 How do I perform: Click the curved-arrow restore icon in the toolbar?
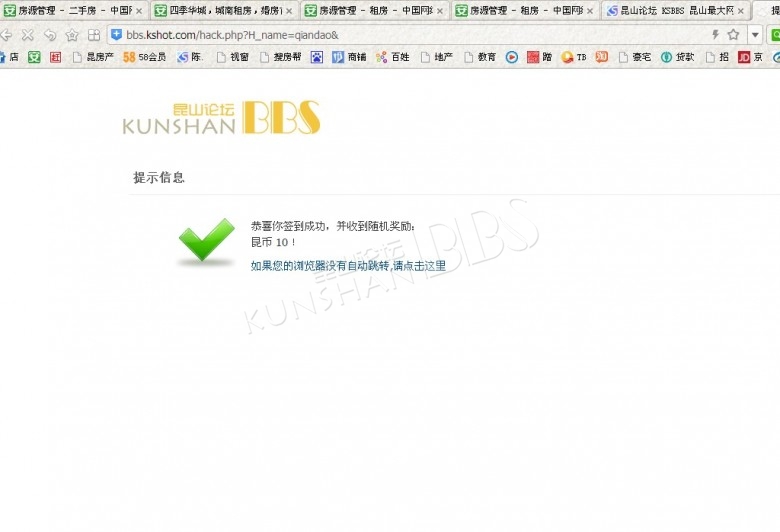[50, 35]
